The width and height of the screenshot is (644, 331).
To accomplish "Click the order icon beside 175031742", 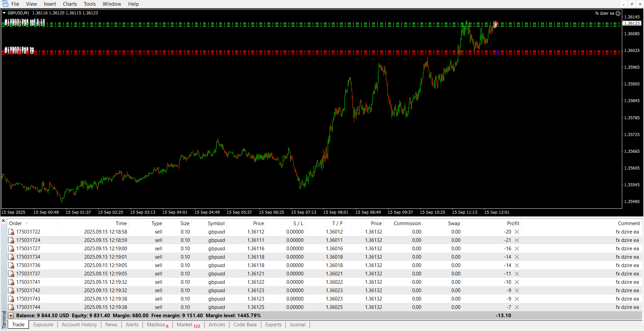I will pos(11,290).
